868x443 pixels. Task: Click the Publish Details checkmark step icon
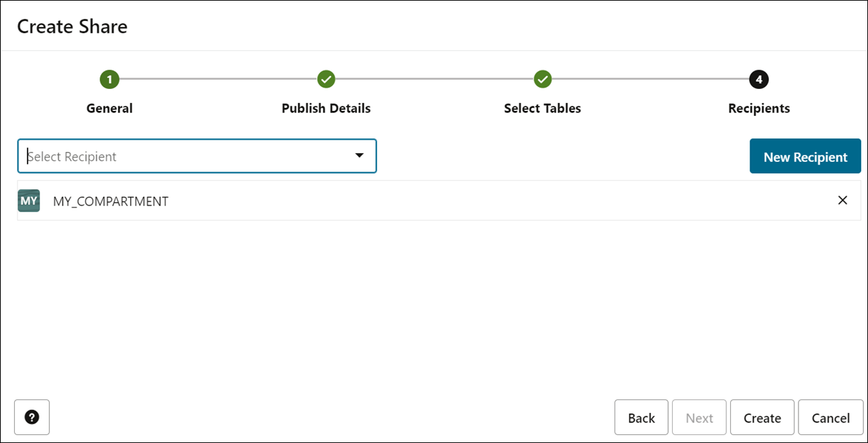(326, 80)
